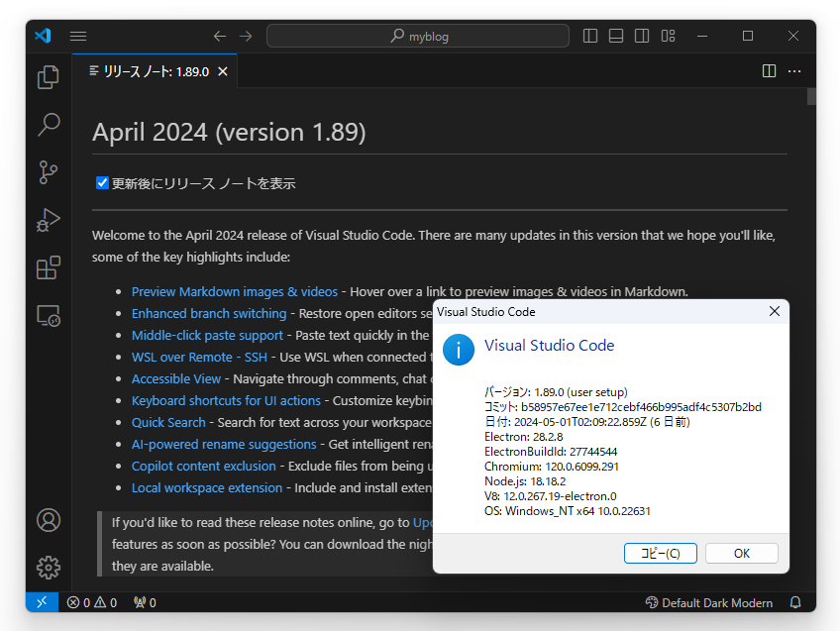Click the Accounts icon above the gear
Image resolution: width=840 pixels, height=631 pixels.
click(x=48, y=520)
